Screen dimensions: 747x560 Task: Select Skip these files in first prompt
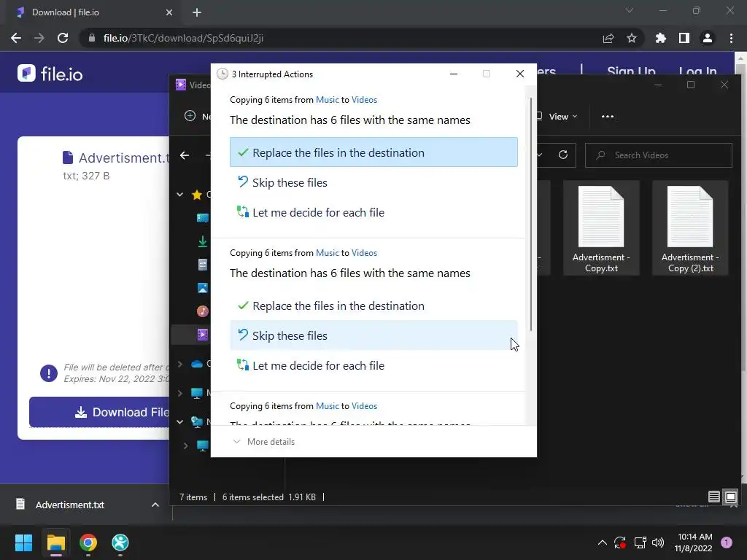373,182
